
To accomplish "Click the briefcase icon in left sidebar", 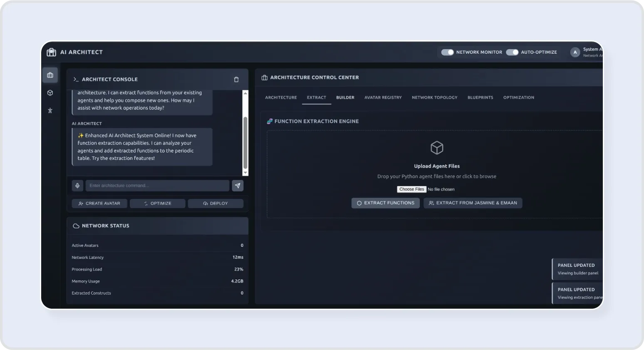I will pos(50,75).
